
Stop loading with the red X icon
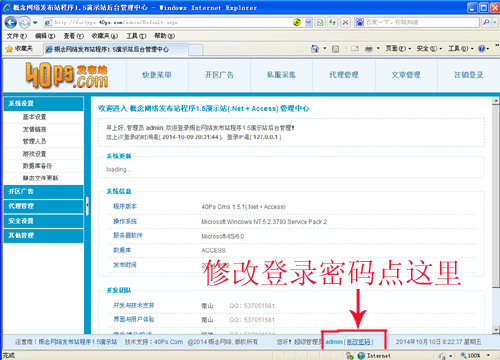[x=345, y=23]
